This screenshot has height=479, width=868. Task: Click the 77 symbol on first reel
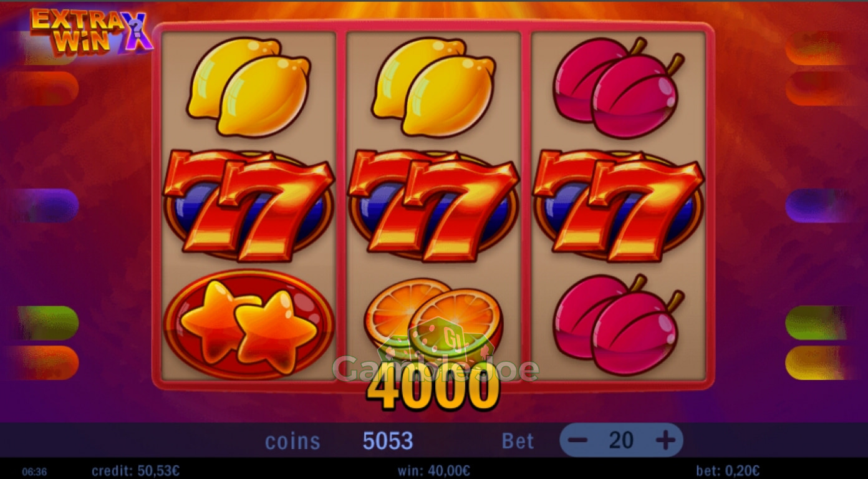[248, 205]
